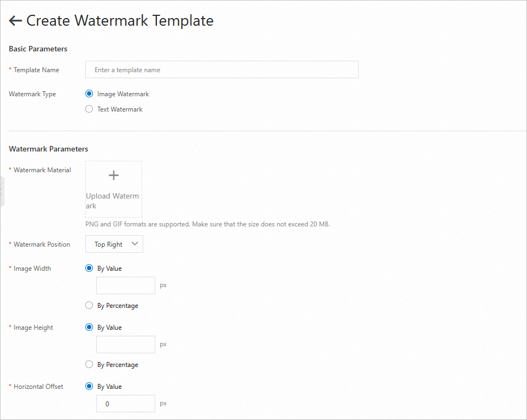Click the plus icon to upload watermark
The image size is (527, 420).
tap(114, 176)
